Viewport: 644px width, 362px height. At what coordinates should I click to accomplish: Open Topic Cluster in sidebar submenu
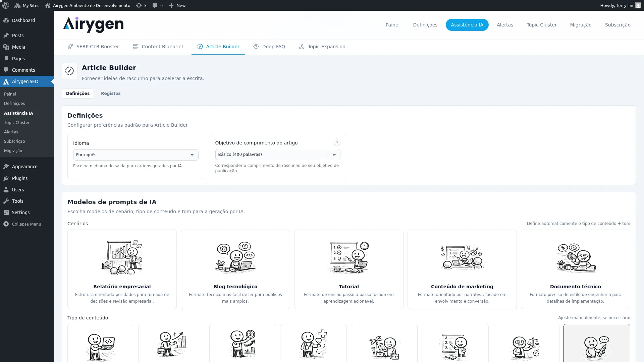(17, 123)
